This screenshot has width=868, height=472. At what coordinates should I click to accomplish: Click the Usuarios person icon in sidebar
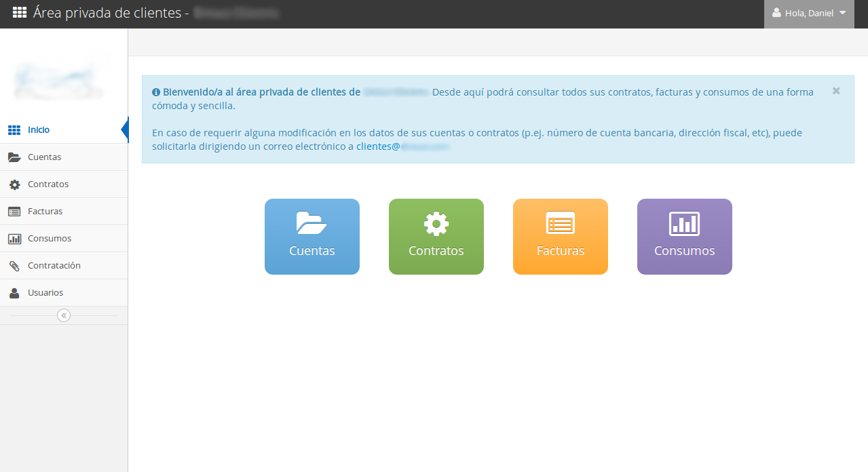[15, 292]
